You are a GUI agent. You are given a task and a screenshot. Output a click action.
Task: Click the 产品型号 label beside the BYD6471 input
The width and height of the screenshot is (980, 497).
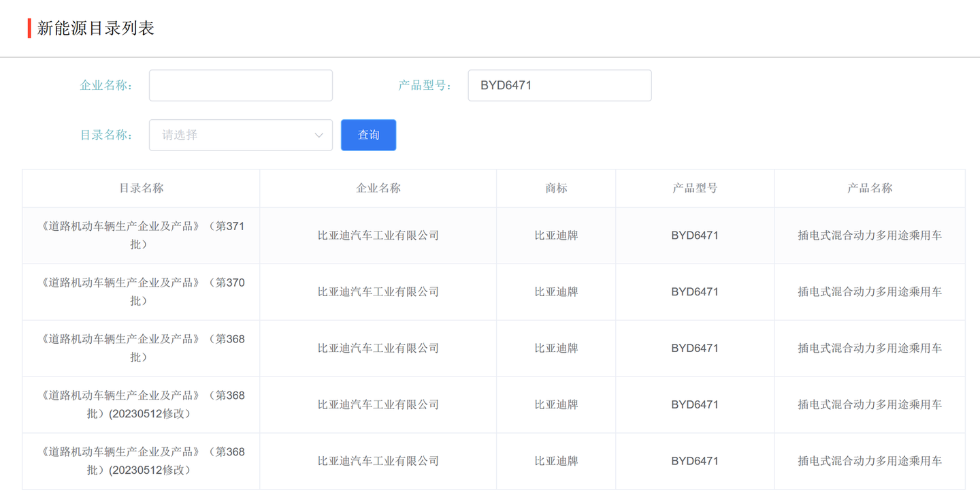coord(425,86)
